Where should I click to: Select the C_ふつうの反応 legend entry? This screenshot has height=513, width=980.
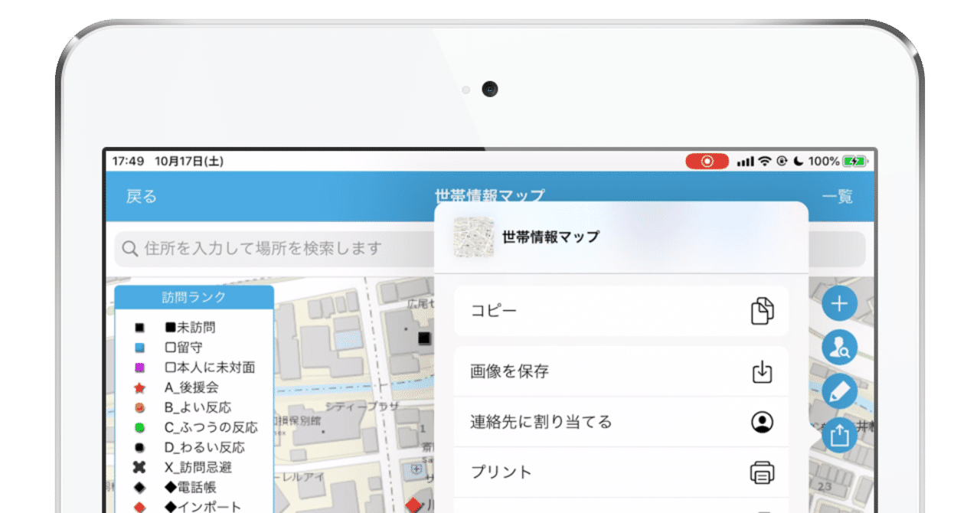pos(211,427)
